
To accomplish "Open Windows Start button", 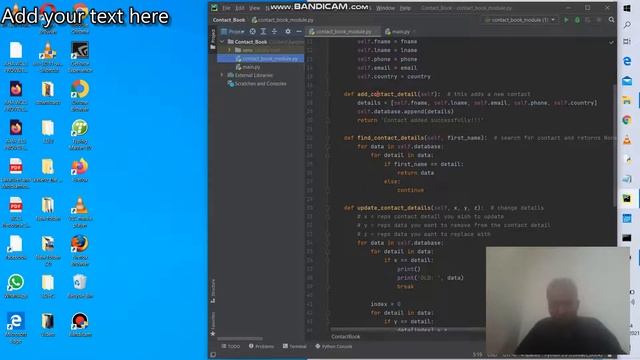I will (627, 8).
